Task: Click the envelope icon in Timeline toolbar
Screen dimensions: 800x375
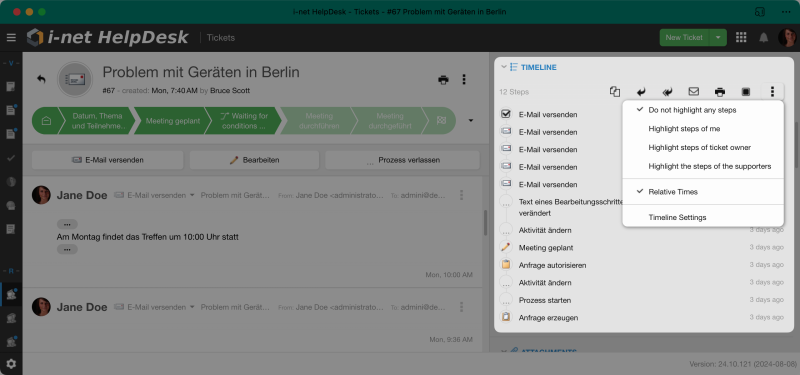Action: coord(694,92)
